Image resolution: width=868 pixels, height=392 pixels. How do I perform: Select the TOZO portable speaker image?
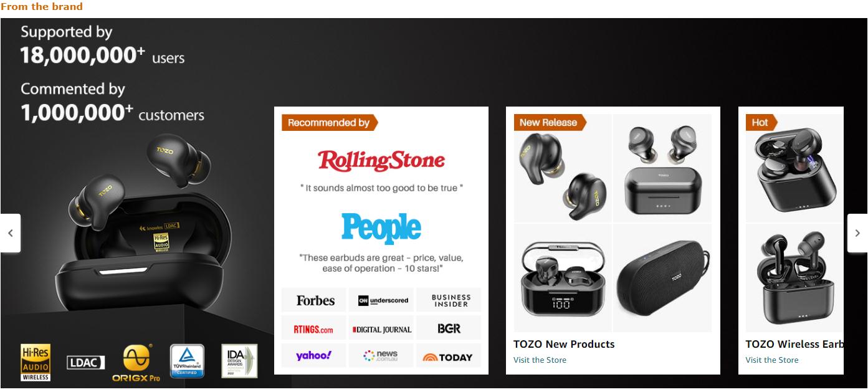pyautogui.click(x=663, y=278)
